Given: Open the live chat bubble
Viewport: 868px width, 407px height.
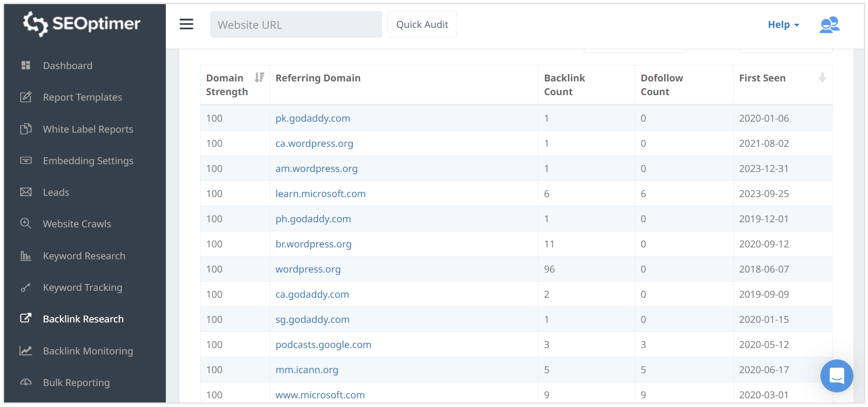Looking at the screenshot, I should [836, 376].
